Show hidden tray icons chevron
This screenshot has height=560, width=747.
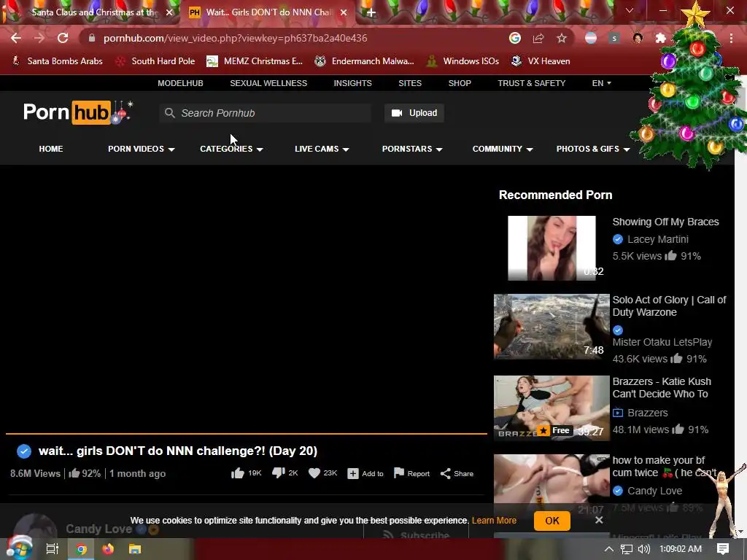[x=609, y=549]
